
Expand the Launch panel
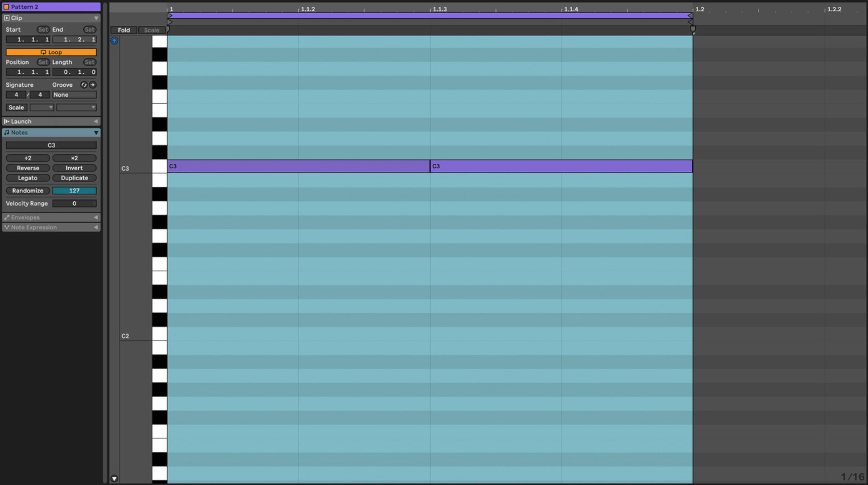(x=95, y=121)
